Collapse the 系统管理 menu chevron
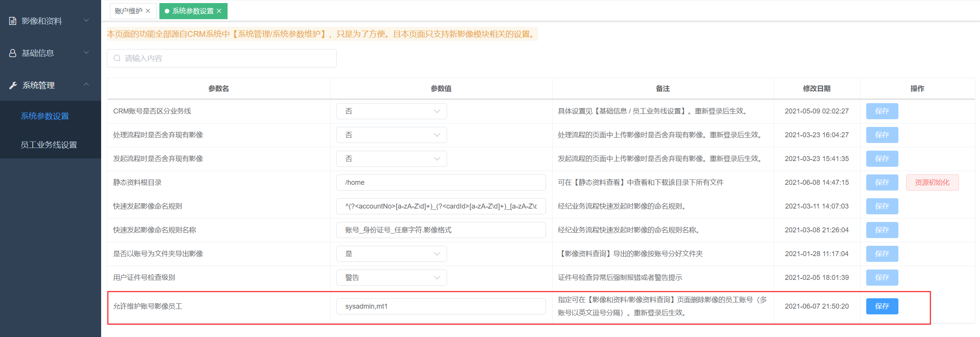This screenshot has height=337, width=980. click(x=86, y=84)
